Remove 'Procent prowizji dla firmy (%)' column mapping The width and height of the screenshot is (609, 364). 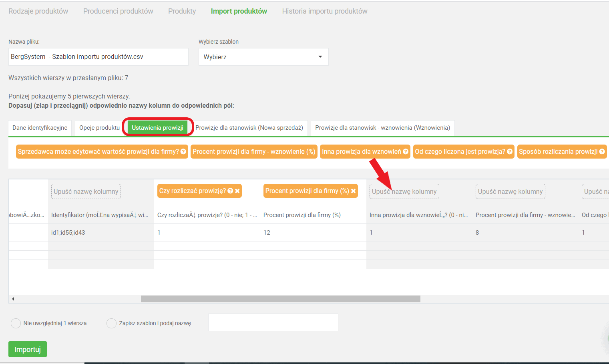click(x=354, y=191)
